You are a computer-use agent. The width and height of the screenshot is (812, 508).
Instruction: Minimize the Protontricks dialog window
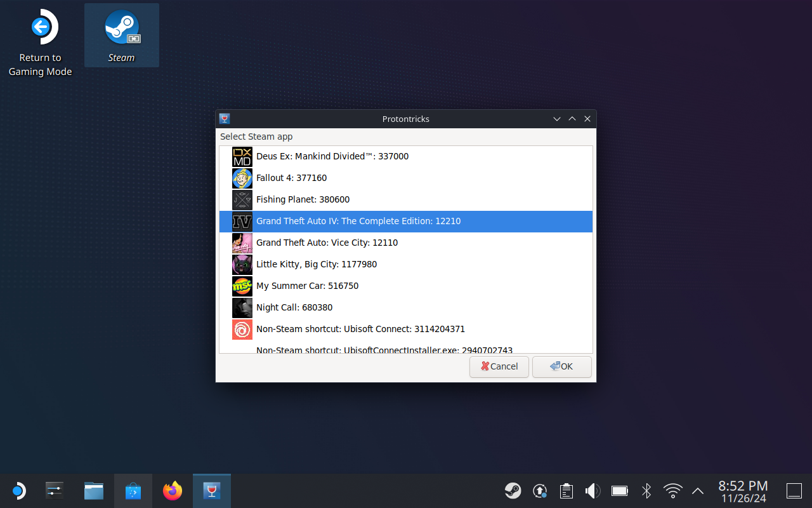click(557, 119)
